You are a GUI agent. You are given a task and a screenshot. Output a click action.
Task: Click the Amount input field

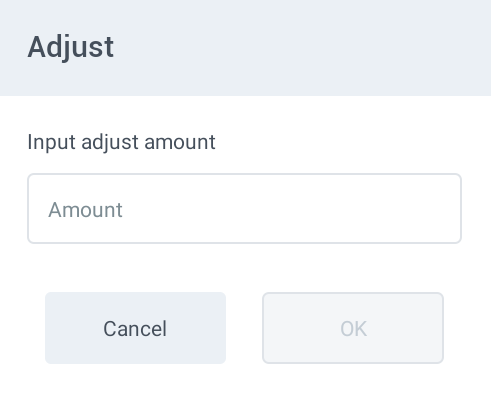pyautogui.click(x=244, y=209)
